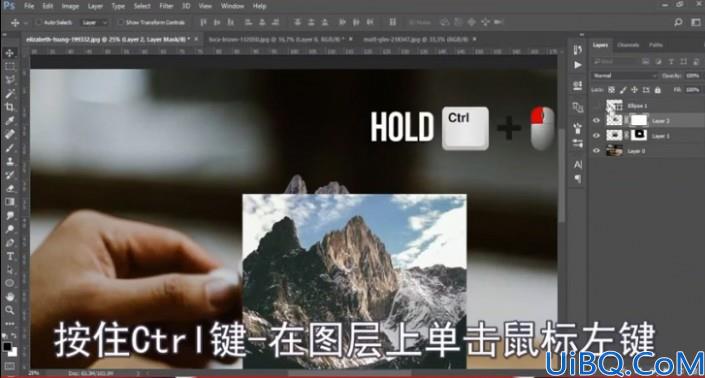The width and height of the screenshot is (705, 378).
Task: Open the layer Fill value dropdown
Action: click(693, 90)
